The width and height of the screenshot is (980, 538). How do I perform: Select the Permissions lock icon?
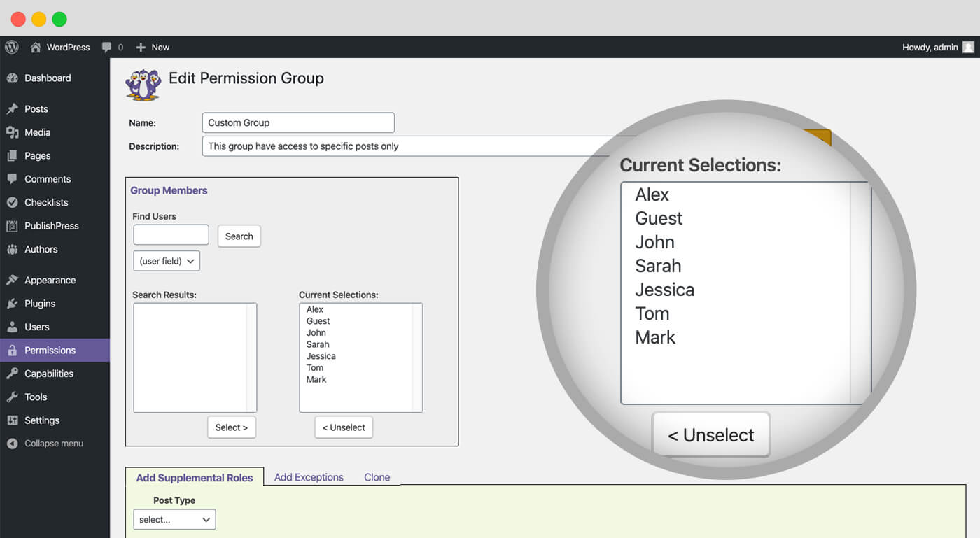point(12,351)
